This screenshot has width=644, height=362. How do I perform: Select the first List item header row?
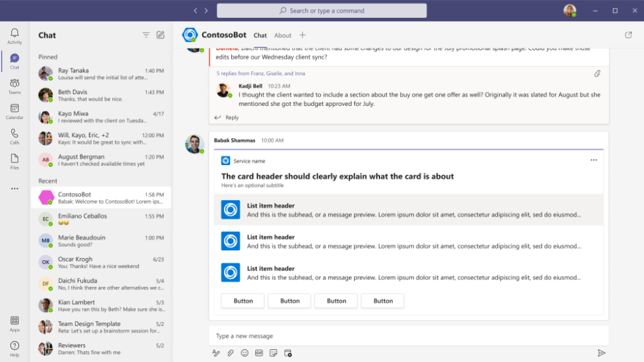[409, 210]
